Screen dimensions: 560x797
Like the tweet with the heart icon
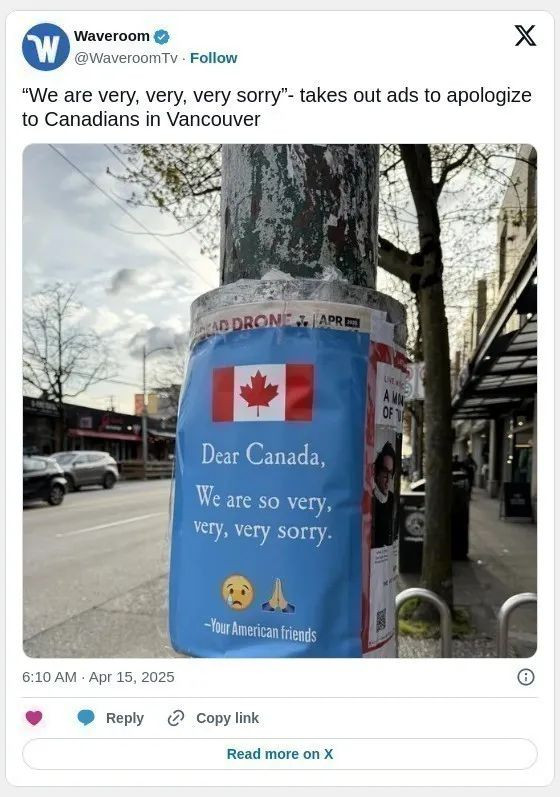click(x=34, y=718)
